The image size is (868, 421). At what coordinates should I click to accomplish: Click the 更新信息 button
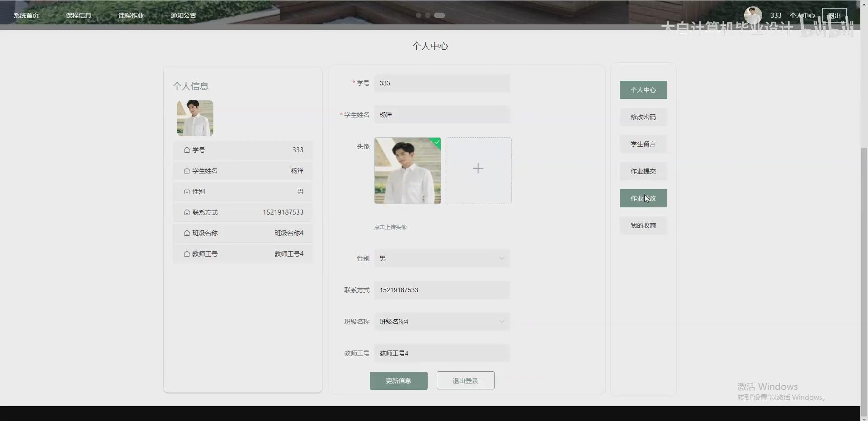[x=398, y=380]
